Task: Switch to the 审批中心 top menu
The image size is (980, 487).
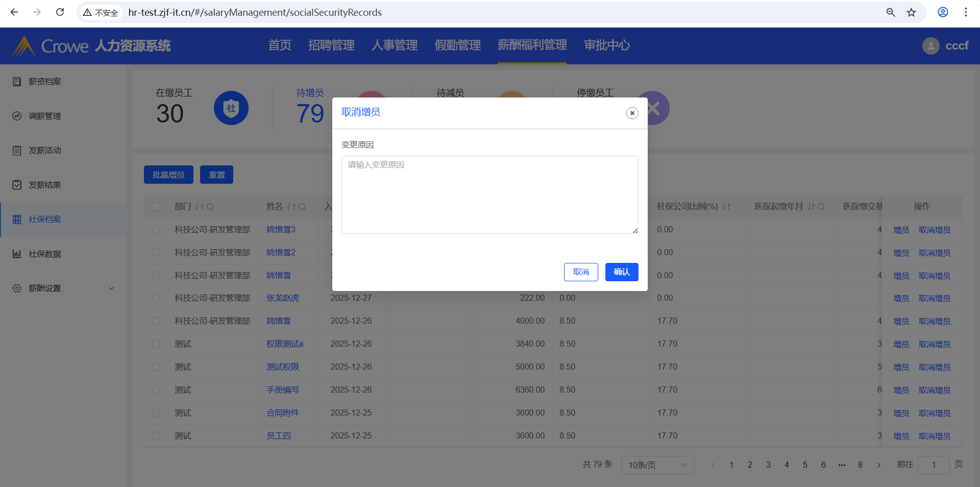Action: [x=606, y=45]
